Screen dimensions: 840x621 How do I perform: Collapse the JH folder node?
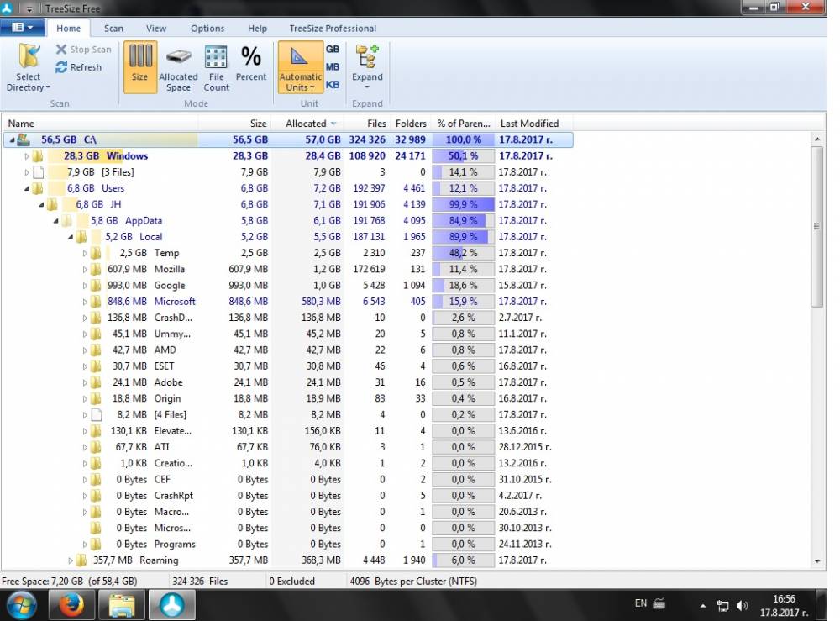[41, 205]
